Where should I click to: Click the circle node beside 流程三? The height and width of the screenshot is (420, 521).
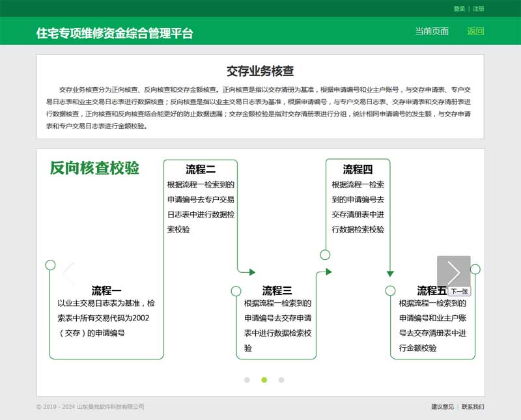[x=236, y=290]
